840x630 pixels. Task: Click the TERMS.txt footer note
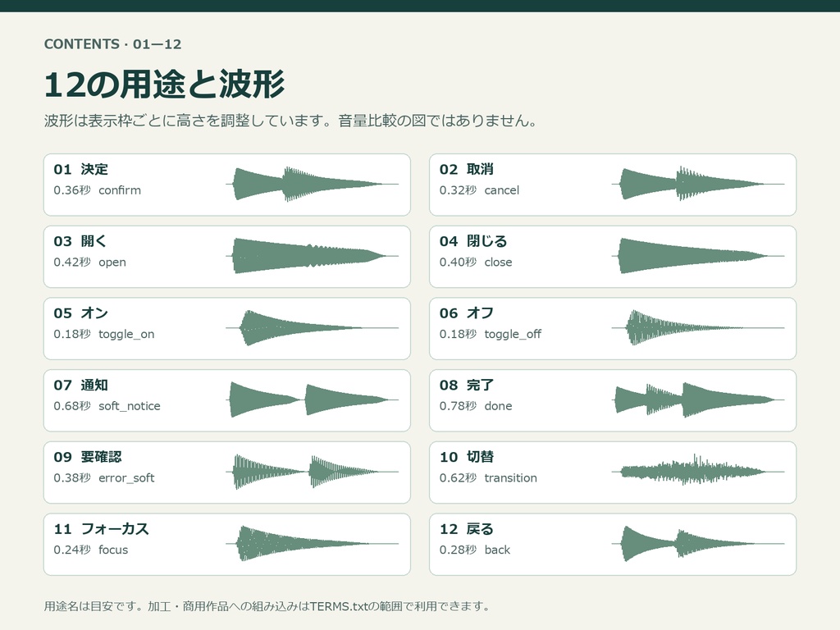coord(268,606)
